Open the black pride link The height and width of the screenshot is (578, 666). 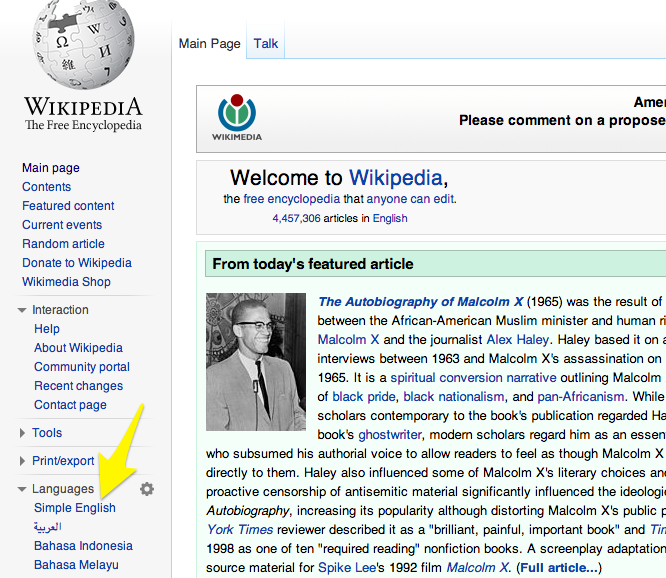364,397
